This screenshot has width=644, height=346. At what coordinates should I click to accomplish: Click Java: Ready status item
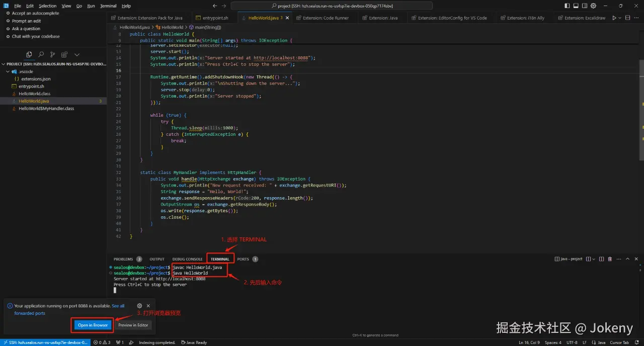(x=194, y=342)
